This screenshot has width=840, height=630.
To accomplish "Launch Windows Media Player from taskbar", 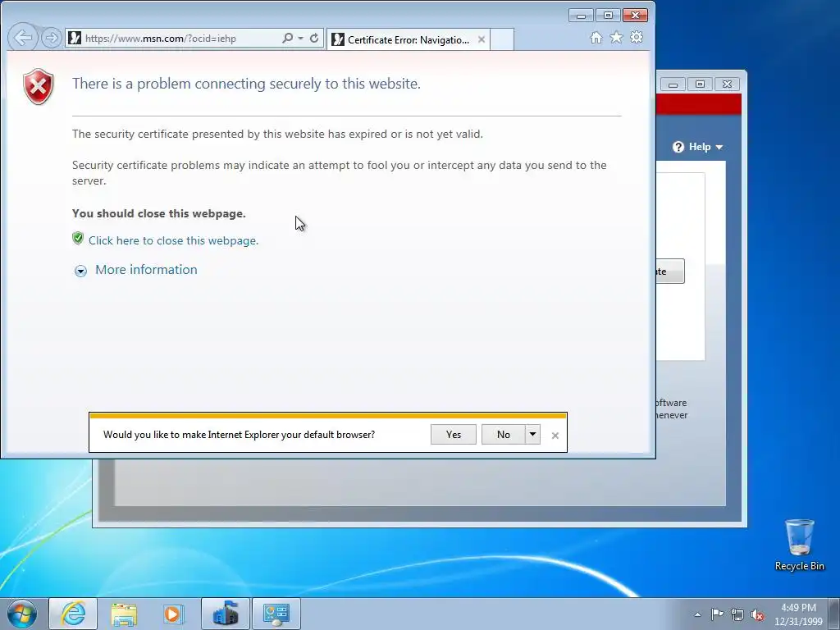I will pos(173,614).
